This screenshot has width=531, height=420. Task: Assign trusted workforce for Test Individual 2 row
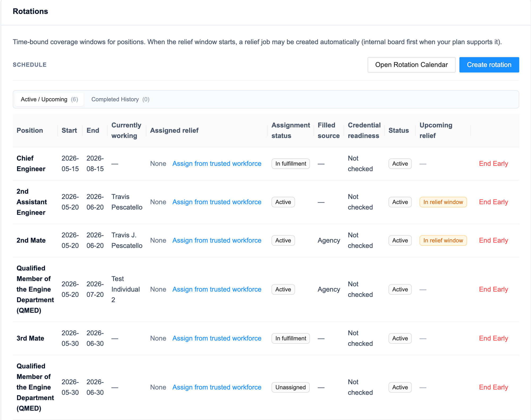click(x=217, y=289)
